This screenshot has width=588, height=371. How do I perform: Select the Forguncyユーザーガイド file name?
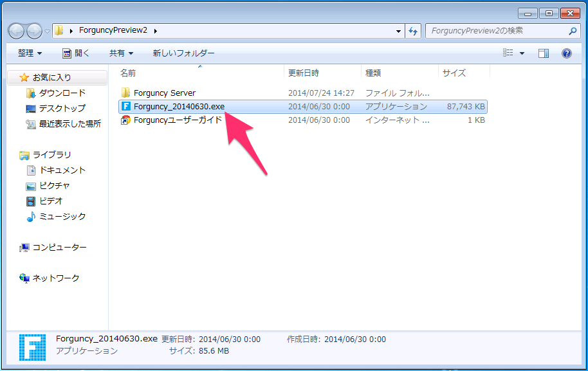[x=178, y=120]
